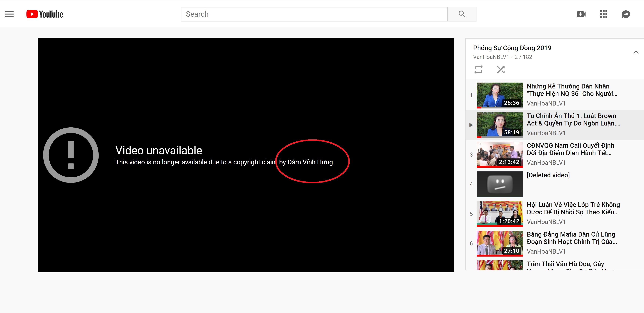Collapse the playlist panel with chevron
Screen dimensions: 644x313
636,52
